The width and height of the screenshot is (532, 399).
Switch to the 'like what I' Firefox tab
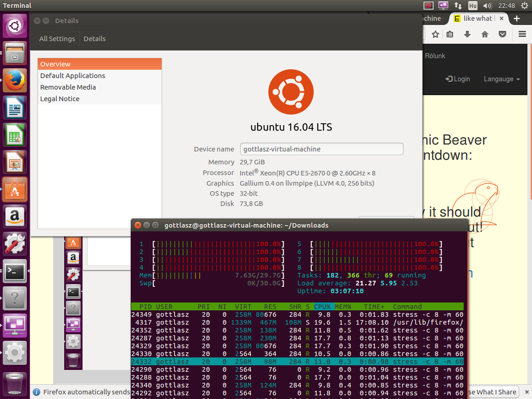[478, 18]
